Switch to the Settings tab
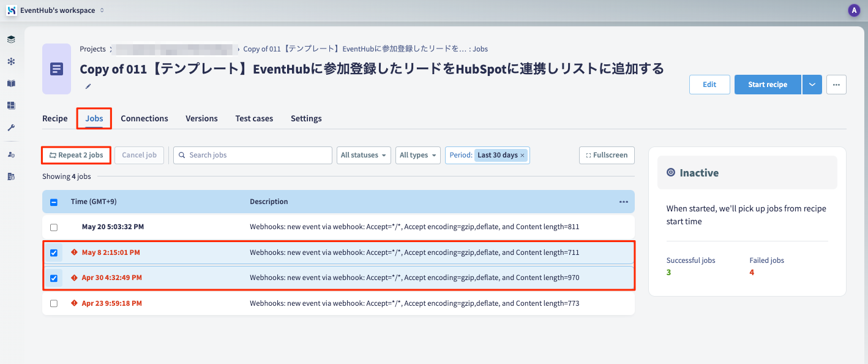 [306, 118]
